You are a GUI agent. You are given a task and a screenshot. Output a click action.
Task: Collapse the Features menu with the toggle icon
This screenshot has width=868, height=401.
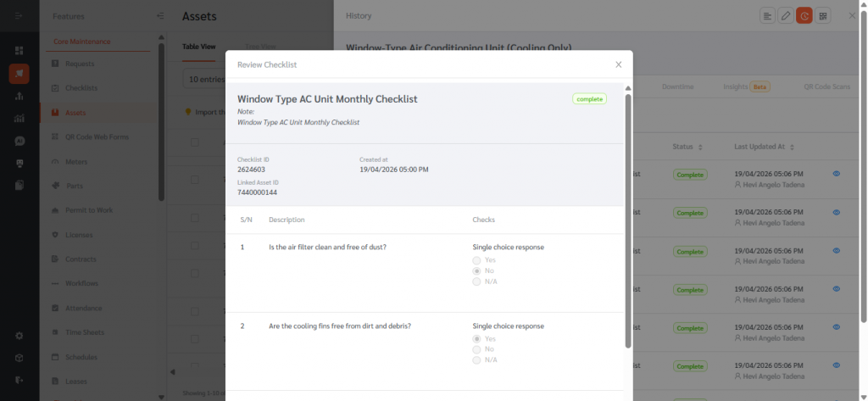pyautogui.click(x=161, y=15)
